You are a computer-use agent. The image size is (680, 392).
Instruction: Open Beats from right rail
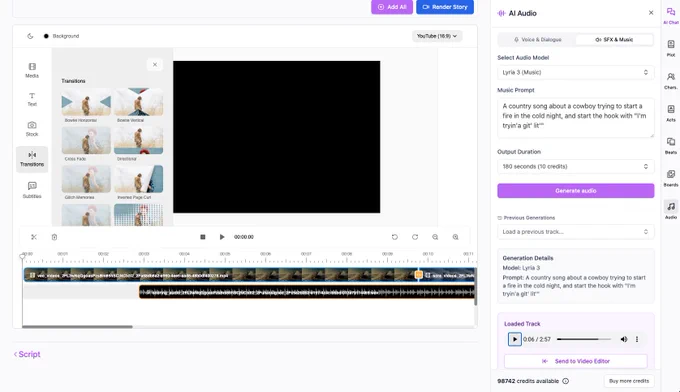click(671, 146)
